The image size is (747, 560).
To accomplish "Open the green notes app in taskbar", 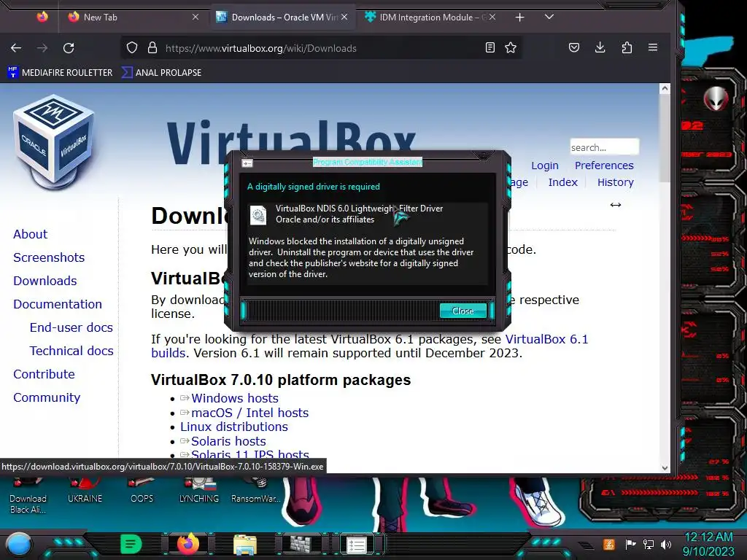I will coord(131,544).
